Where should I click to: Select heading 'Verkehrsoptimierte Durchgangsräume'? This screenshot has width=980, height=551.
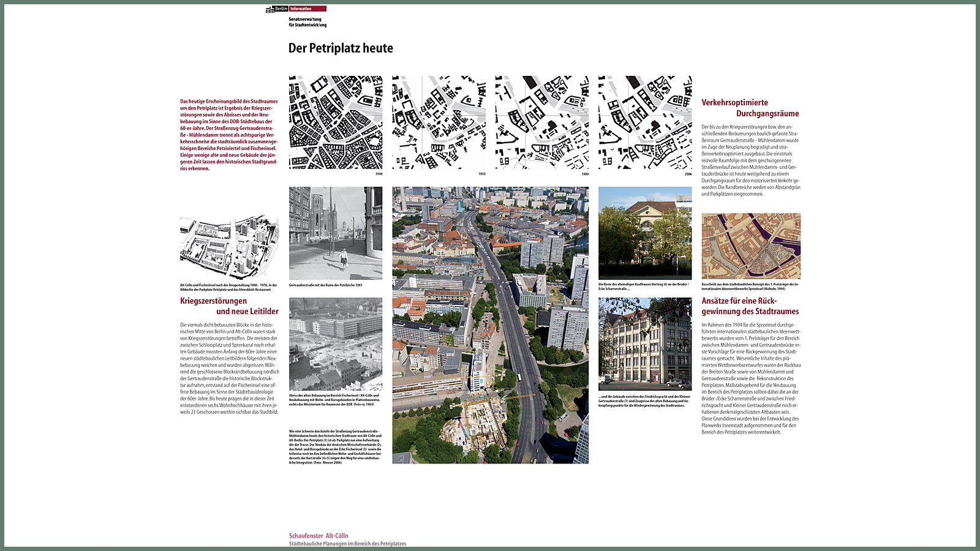(750, 108)
